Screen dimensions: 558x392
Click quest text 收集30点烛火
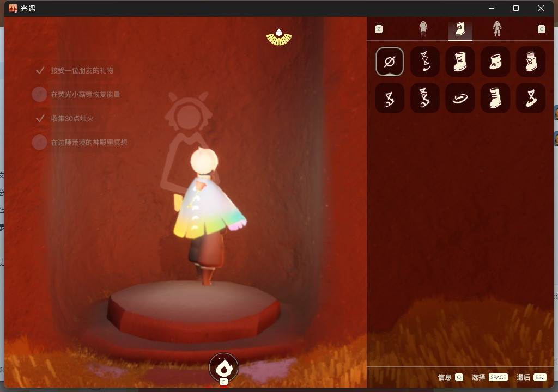[x=72, y=119]
